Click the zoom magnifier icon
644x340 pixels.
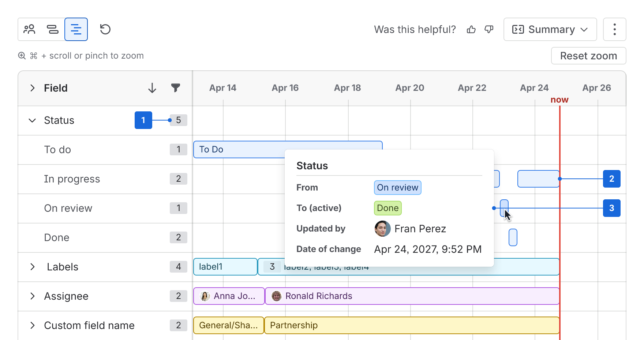(22, 56)
